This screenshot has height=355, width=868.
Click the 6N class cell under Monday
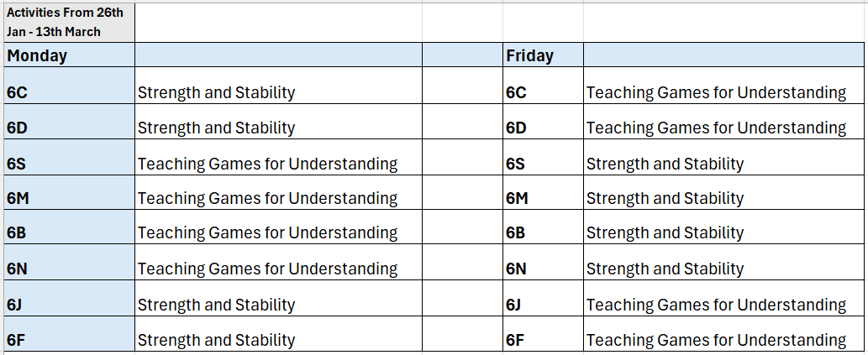click(x=67, y=269)
